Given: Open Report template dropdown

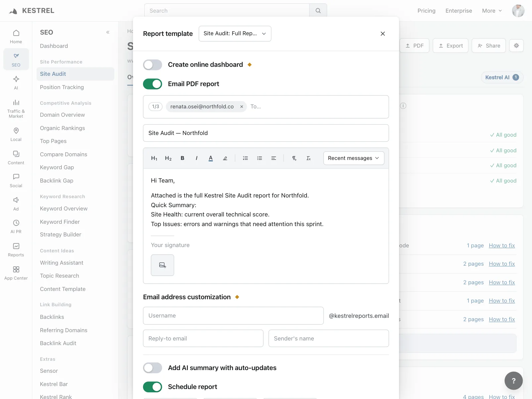Looking at the screenshot, I should pos(235,34).
